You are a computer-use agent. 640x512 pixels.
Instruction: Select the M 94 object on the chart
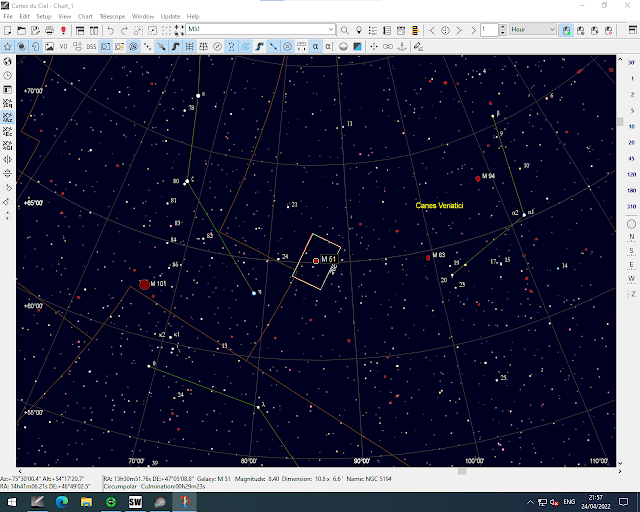(x=478, y=178)
